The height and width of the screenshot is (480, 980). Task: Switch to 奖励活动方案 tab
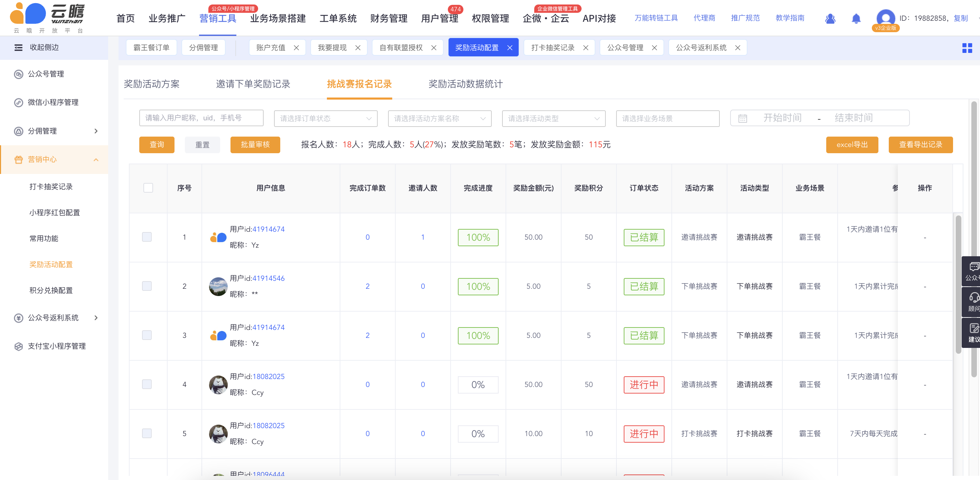click(151, 84)
